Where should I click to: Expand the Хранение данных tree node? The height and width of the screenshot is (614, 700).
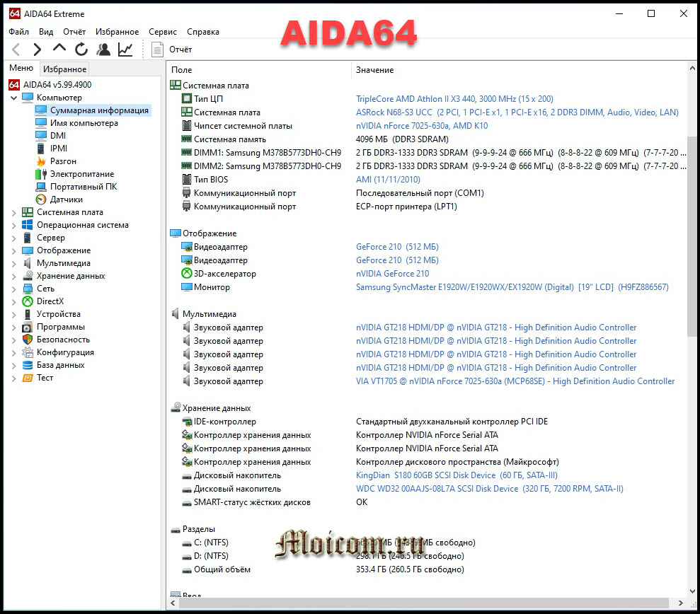pos(15,276)
